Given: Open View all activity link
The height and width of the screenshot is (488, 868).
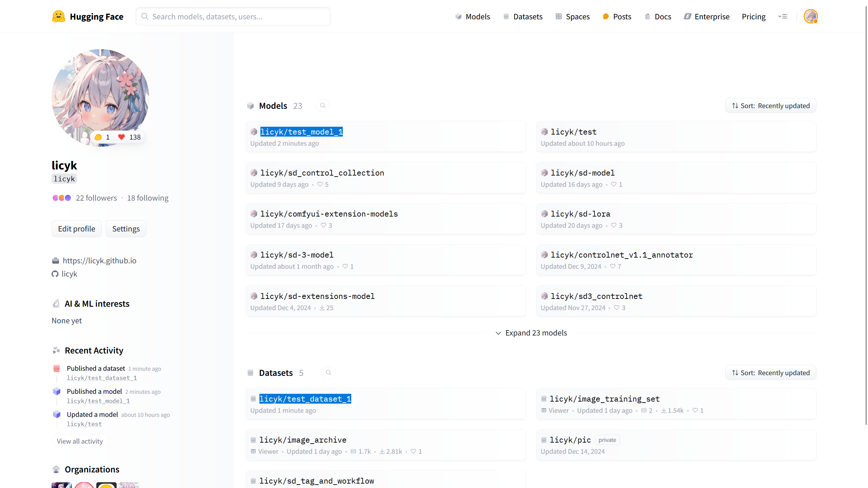Looking at the screenshot, I should pyautogui.click(x=80, y=441).
